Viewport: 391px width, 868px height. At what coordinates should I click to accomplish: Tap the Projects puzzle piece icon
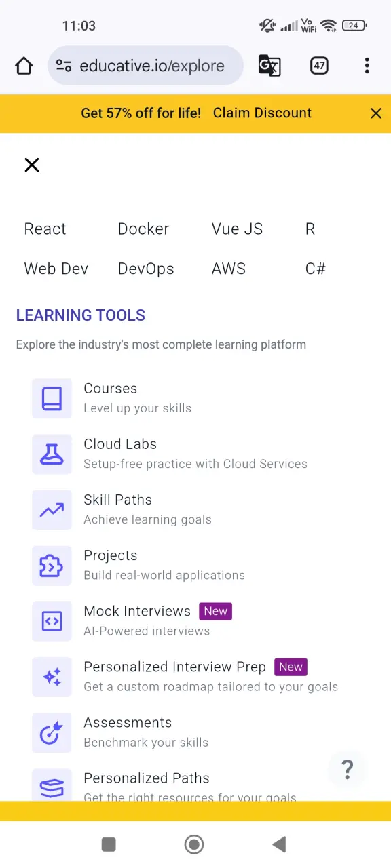click(52, 565)
